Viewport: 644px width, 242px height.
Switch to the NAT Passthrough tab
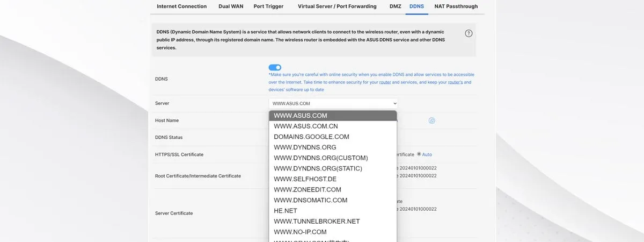point(456,6)
